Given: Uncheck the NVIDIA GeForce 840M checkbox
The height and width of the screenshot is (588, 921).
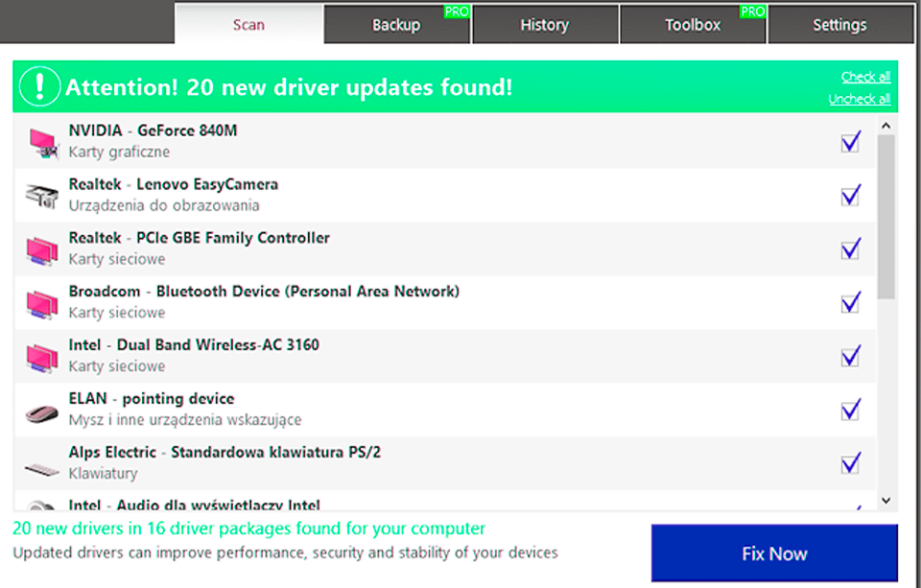Looking at the screenshot, I should point(851,142).
